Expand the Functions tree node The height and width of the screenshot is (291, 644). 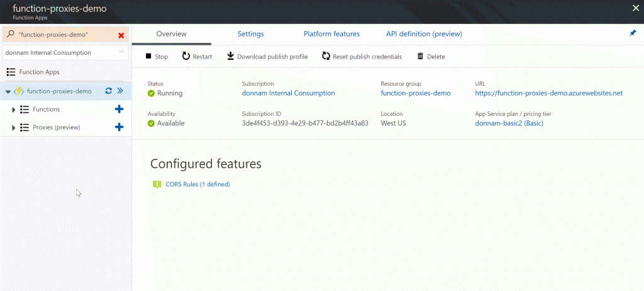tap(14, 110)
